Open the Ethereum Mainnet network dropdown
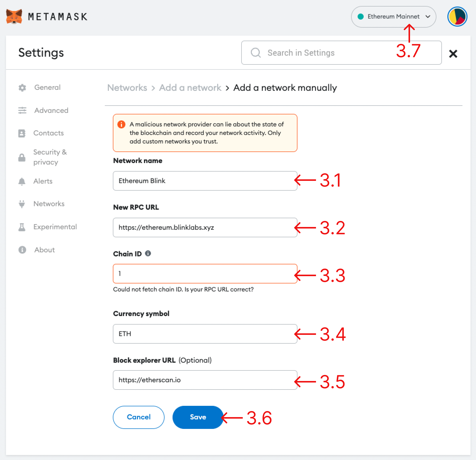Screen dimensions: 476x460 pos(393,17)
